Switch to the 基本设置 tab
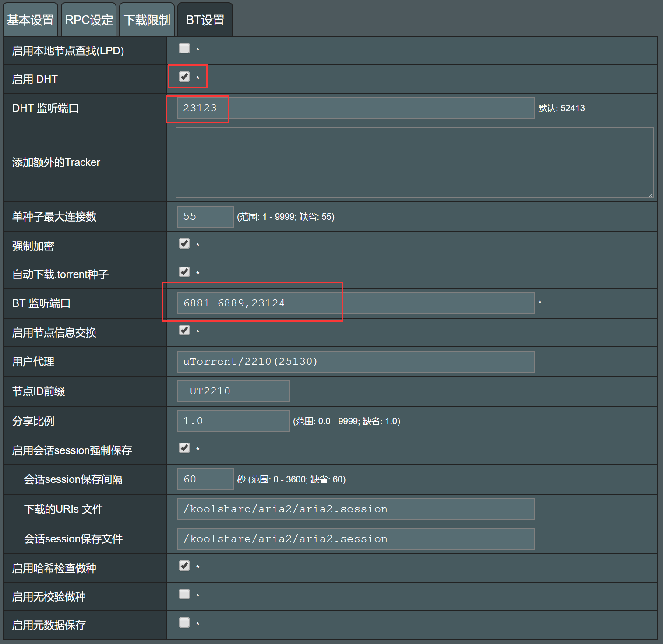This screenshot has width=663, height=644. (30, 20)
